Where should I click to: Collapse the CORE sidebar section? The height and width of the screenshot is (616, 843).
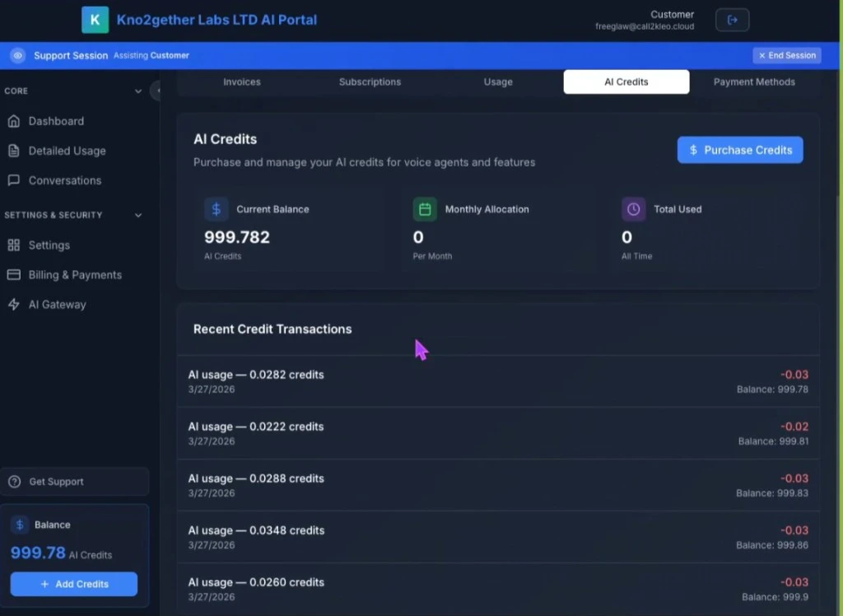(137, 91)
